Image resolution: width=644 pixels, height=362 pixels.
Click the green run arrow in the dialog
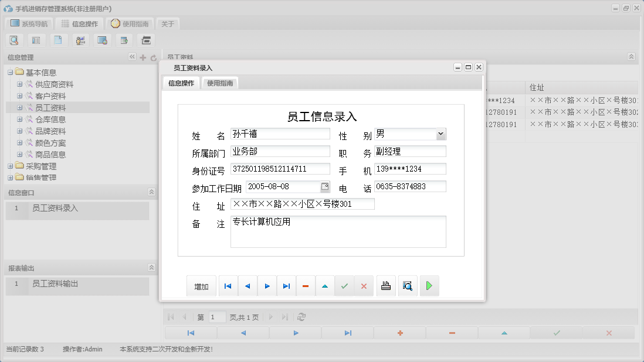tap(429, 286)
